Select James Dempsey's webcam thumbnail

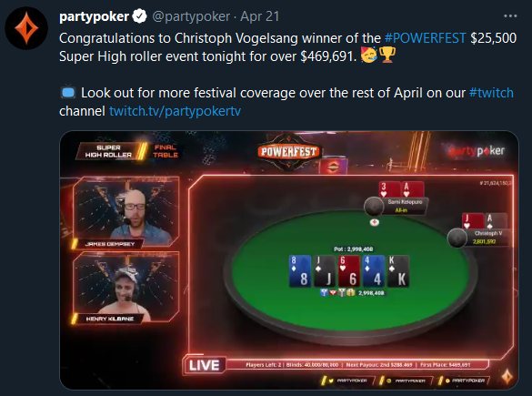coord(126,211)
